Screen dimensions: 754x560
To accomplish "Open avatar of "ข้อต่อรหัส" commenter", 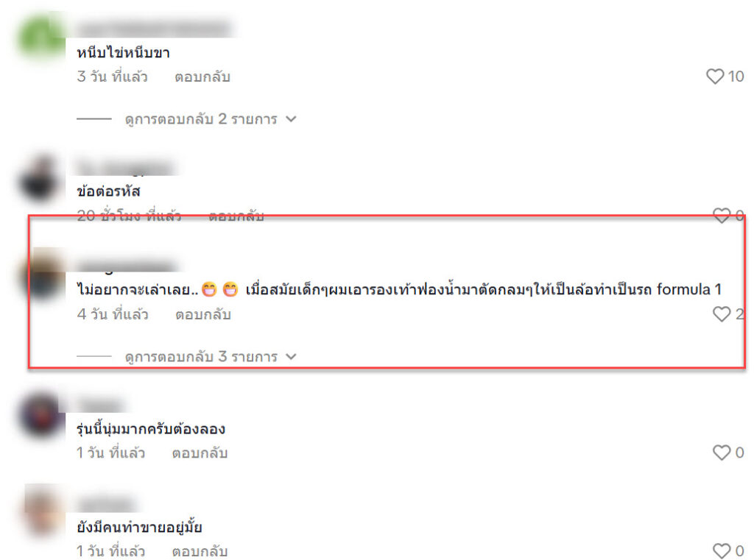I will pyautogui.click(x=41, y=179).
